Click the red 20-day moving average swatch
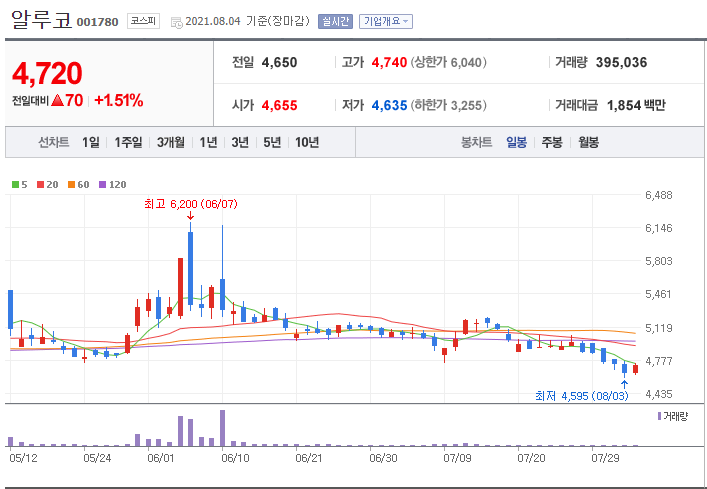This screenshot has width=707, height=489. pyautogui.click(x=41, y=184)
